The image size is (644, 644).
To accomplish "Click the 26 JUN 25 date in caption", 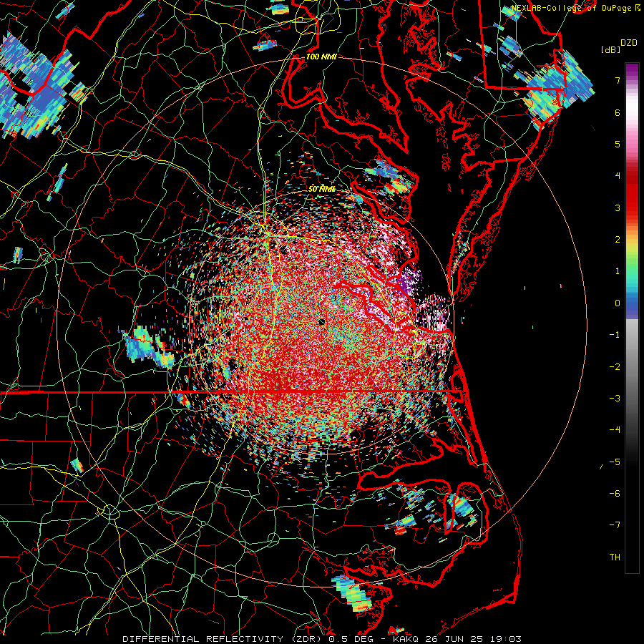I will (454, 639).
